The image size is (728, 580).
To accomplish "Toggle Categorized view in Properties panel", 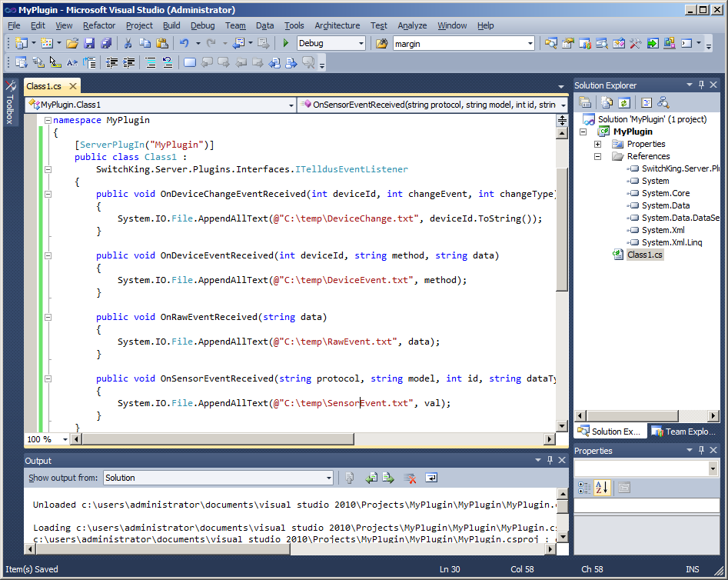I will (x=584, y=488).
